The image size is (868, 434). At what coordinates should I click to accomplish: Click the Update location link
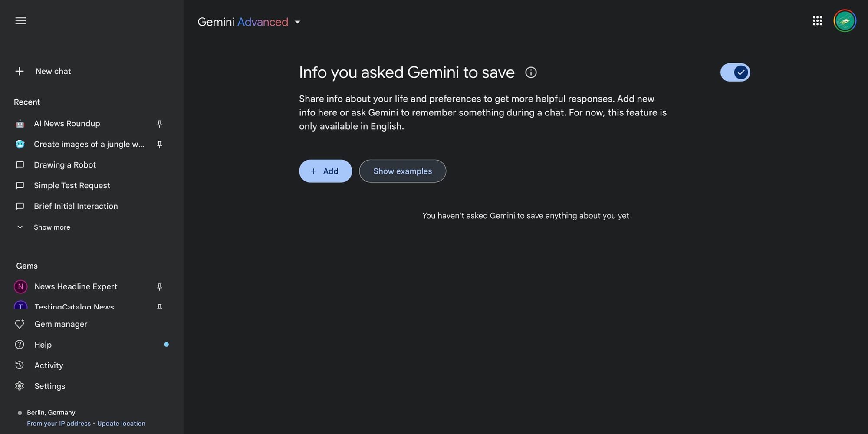pos(121,423)
